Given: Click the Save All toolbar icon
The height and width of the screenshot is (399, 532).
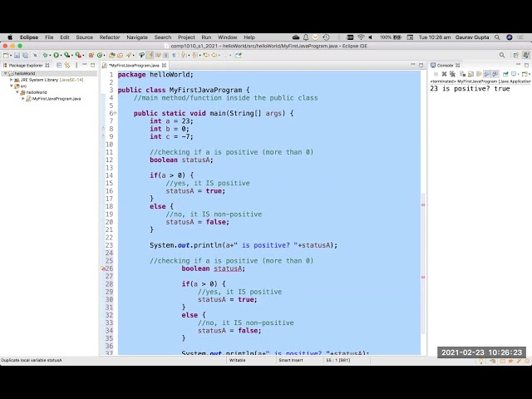Looking at the screenshot, I should tap(25, 56).
